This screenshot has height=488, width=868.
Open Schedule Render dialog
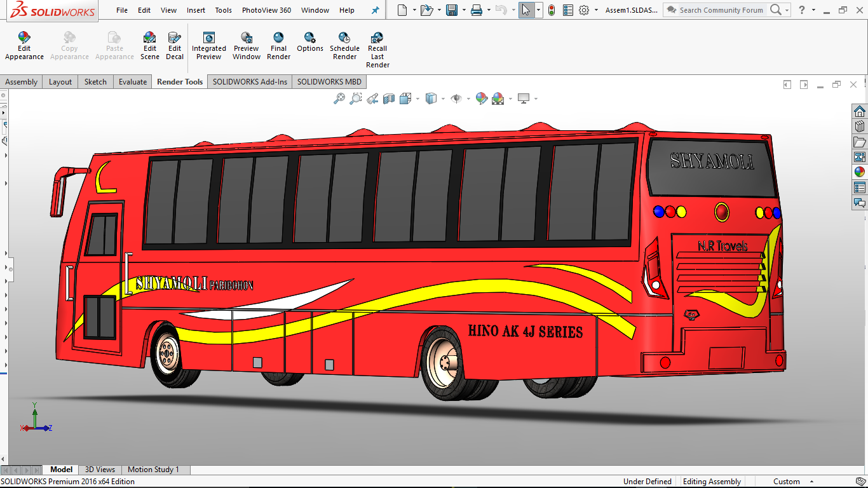(344, 46)
